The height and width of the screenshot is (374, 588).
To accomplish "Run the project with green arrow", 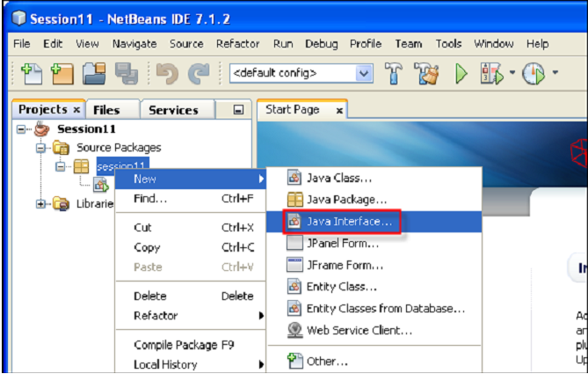I will coord(461,74).
